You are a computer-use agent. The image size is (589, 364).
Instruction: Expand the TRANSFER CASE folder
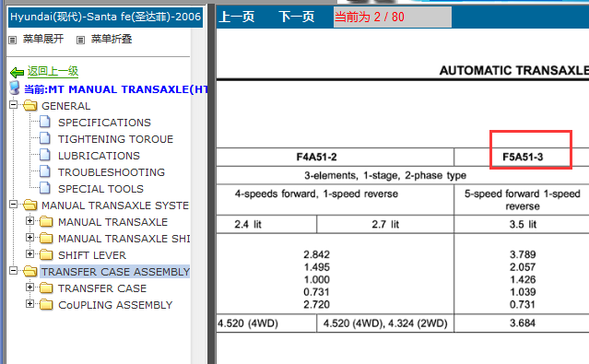[x=29, y=287]
